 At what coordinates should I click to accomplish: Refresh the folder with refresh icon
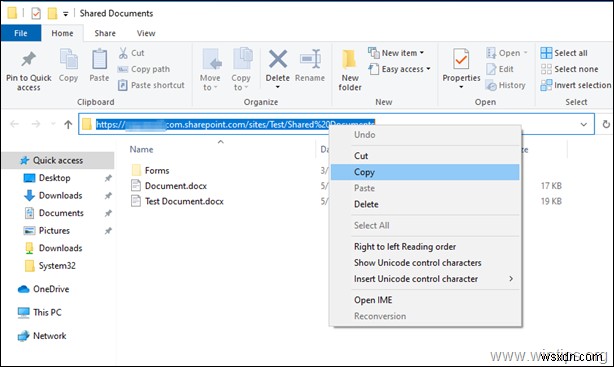(x=606, y=124)
